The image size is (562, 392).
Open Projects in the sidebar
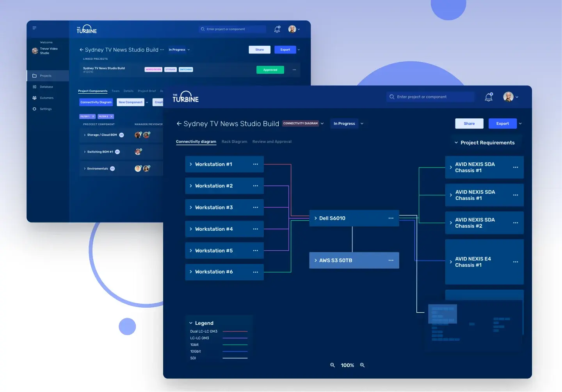(48, 76)
